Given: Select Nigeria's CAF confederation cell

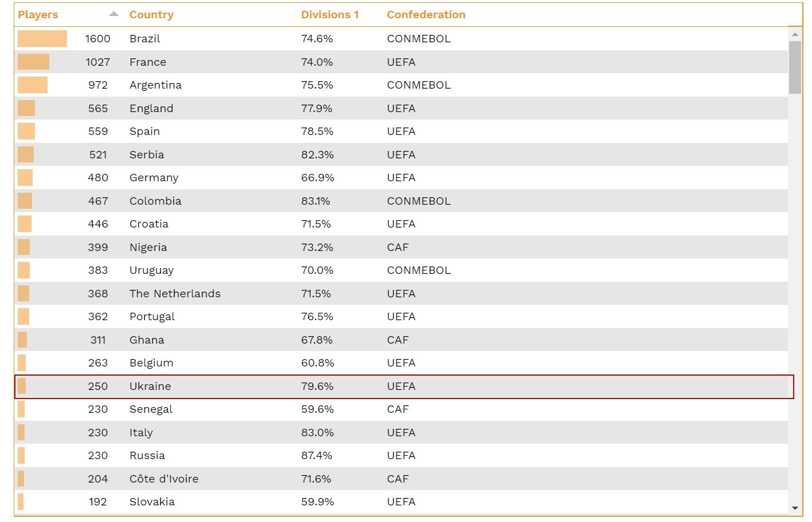Looking at the screenshot, I should click(398, 248).
